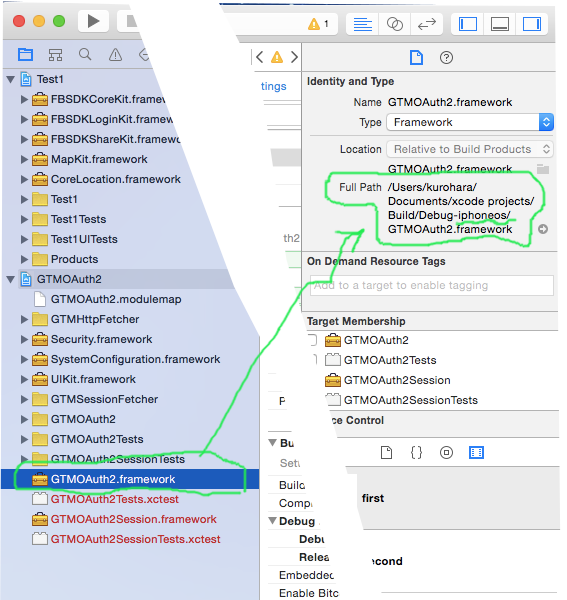Screen dimensions: 567x600
Task: Choose location folder icon beside file name
Action: point(543,169)
